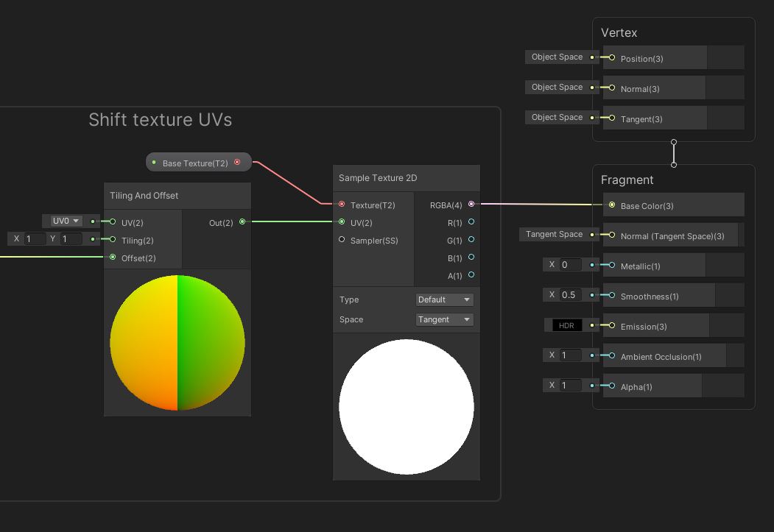Click the HDR Emission color swatch

click(567, 325)
